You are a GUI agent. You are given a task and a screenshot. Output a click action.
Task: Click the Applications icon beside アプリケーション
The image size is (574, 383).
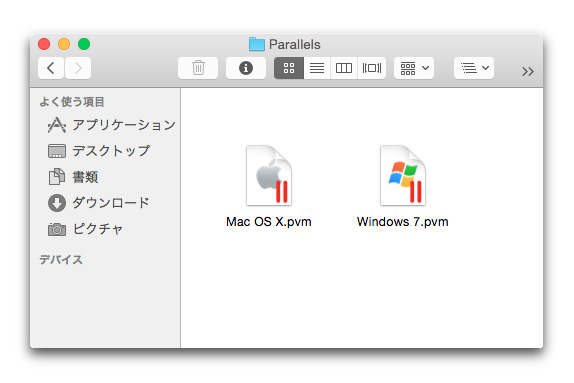coord(57,125)
